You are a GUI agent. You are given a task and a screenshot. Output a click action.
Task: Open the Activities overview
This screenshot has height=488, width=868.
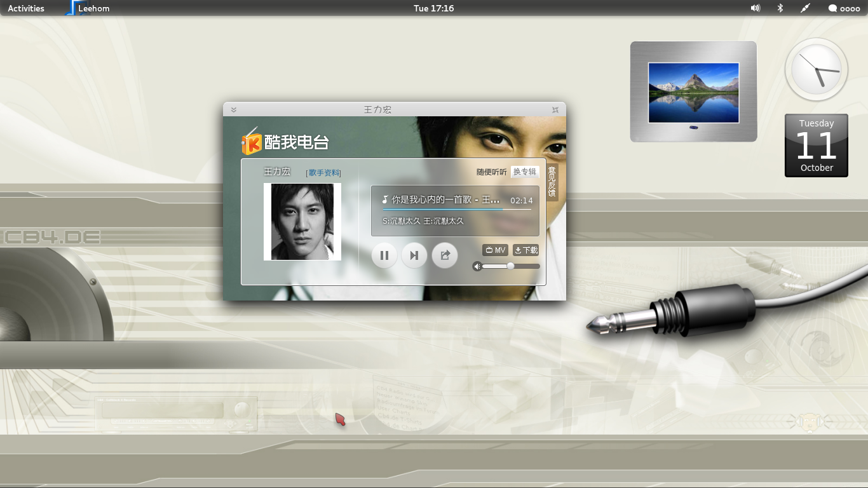26,8
